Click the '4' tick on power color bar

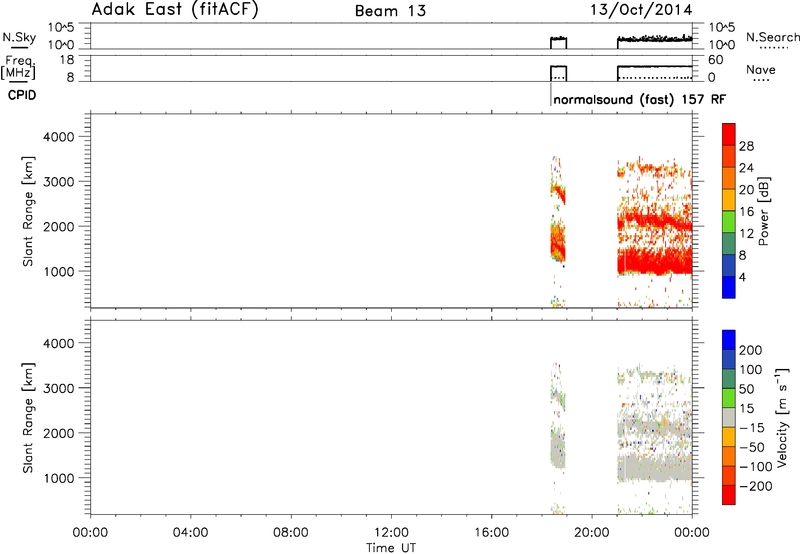[742, 277]
